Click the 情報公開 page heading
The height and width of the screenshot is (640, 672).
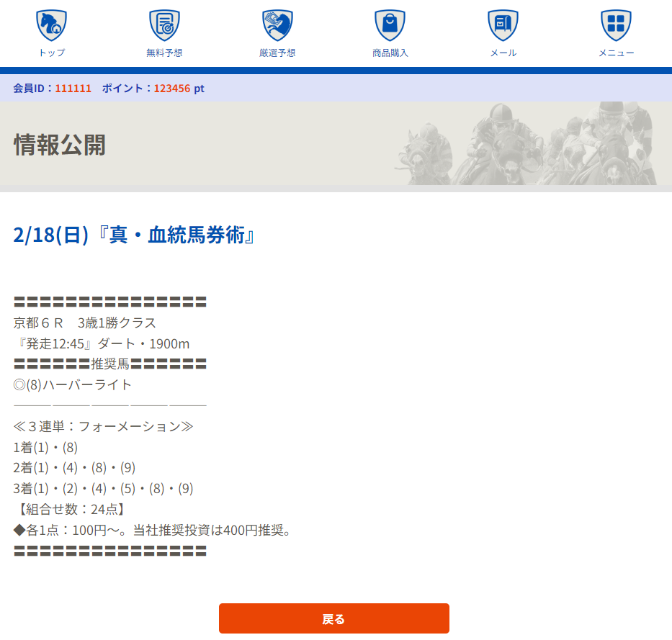[60, 145]
